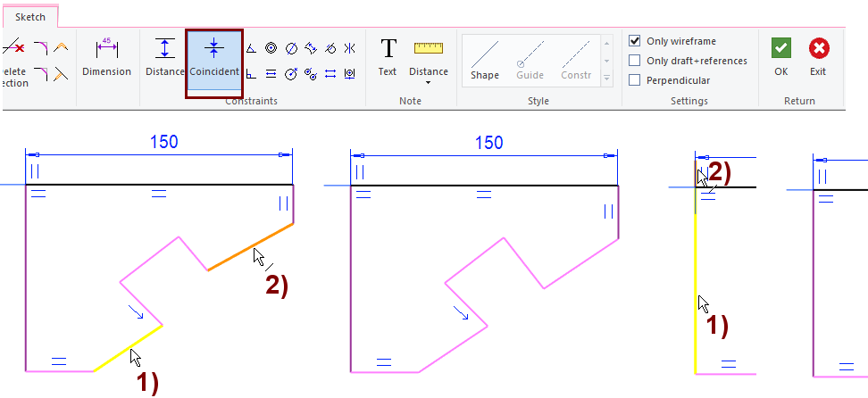The image size is (868, 398).
Task: Confirm the sketch with OK
Action: (781, 57)
